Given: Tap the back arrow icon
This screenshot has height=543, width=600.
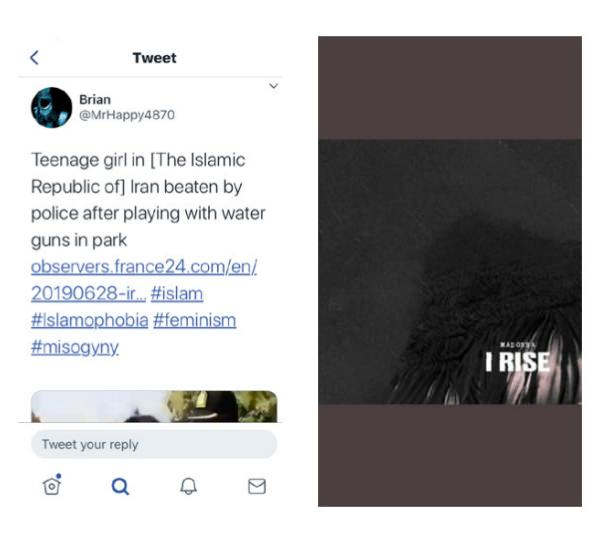Looking at the screenshot, I should pos(34,58).
